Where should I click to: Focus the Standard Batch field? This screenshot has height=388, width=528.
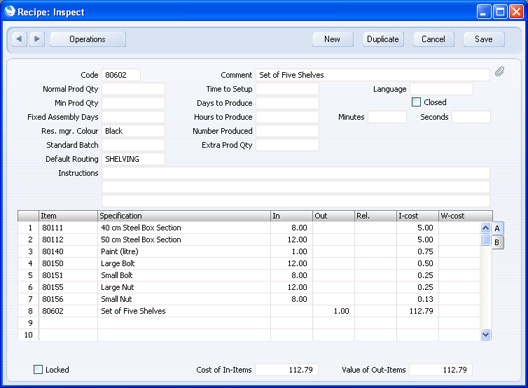133,145
